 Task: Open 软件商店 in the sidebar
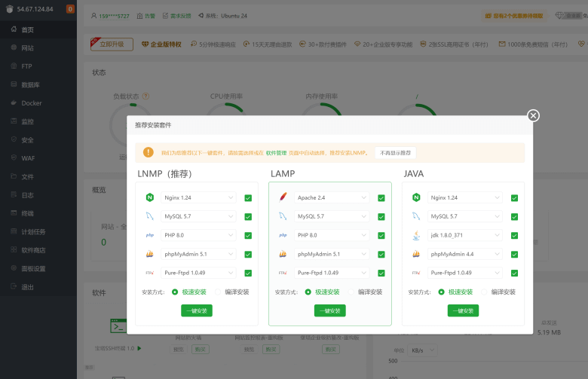[x=38, y=250]
